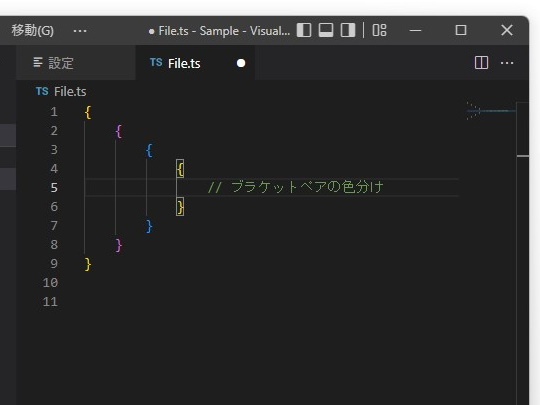Toggle the secondary side bar layout icon
This screenshot has width=540, height=405.
coord(348,30)
